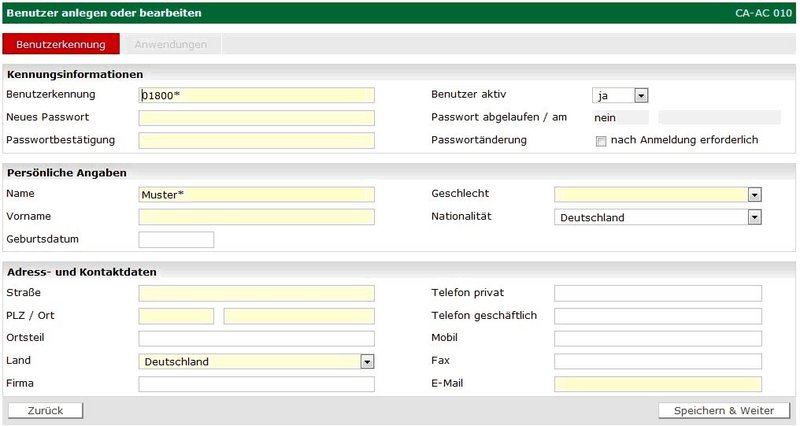The height and width of the screenshot is (426, 800).
Task: Click into the Straße field
Action: tap(256, 293)
